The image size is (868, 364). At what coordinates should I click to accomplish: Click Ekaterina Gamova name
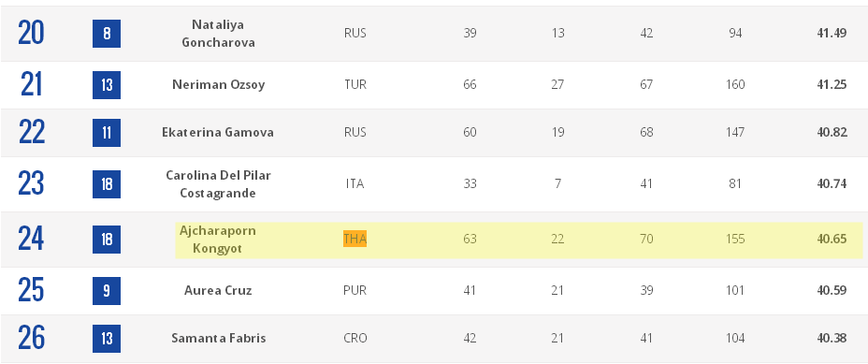[218, 133]
